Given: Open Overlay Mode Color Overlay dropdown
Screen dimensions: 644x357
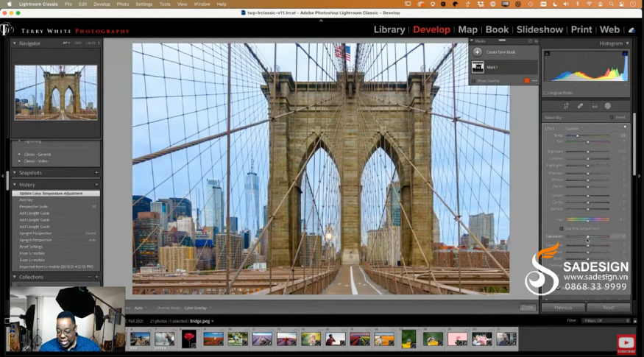Looking at the screenshot, I should 197,308.
